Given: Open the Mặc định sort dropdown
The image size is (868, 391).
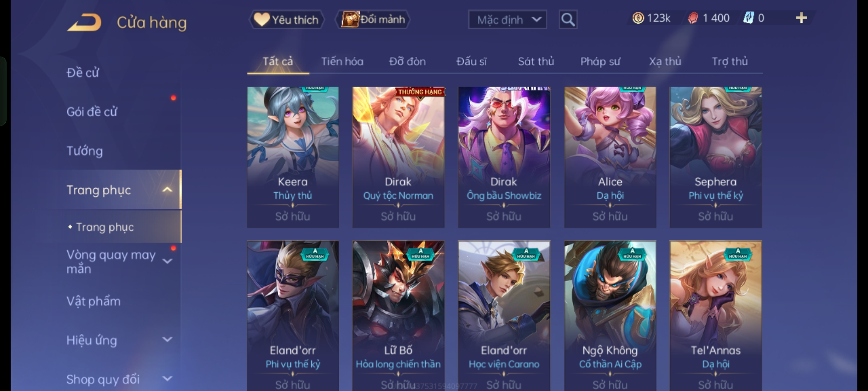Looking at the screenshot, I should (x=507, y=20).
